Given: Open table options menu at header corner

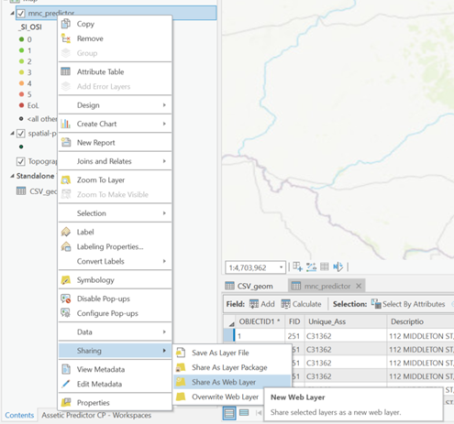Looking at the screenshot, I should point(231,323).
